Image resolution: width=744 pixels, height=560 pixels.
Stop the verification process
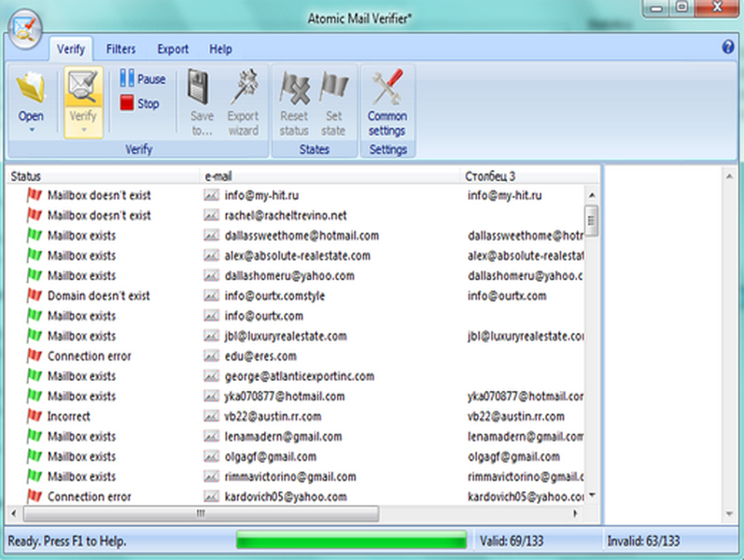(139, 103)
